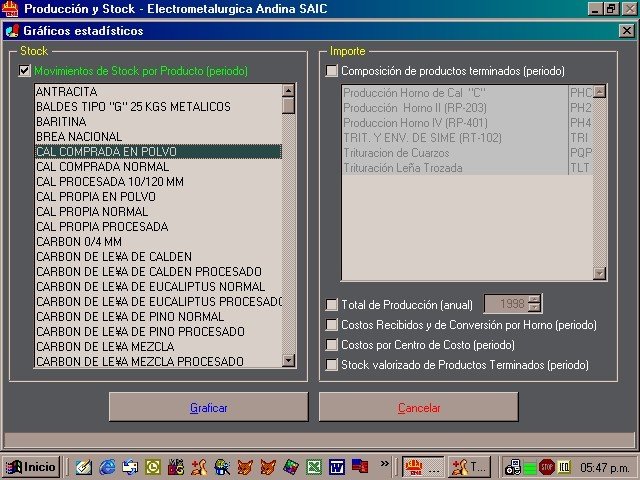
Task: Click the Graficar button
Action: pyautogui.click(x=209, y=407)
